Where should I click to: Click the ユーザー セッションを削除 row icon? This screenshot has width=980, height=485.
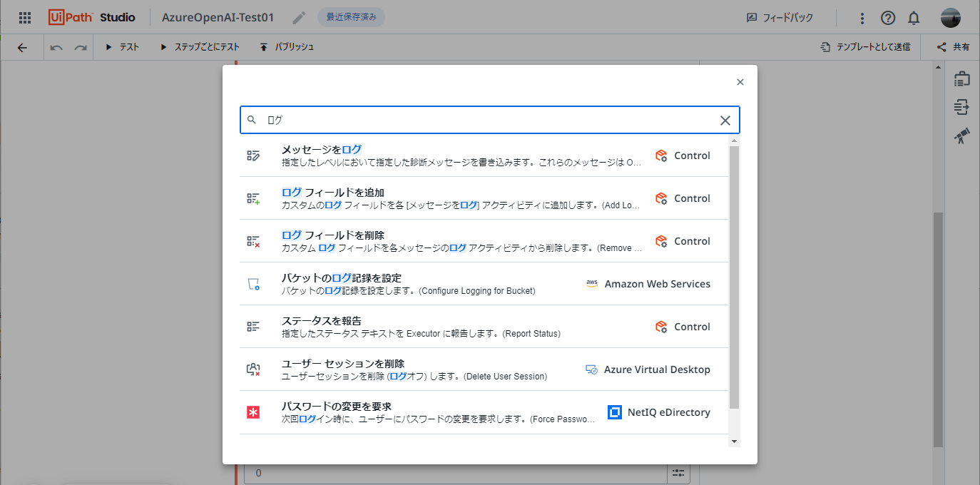tap(253, 369)
